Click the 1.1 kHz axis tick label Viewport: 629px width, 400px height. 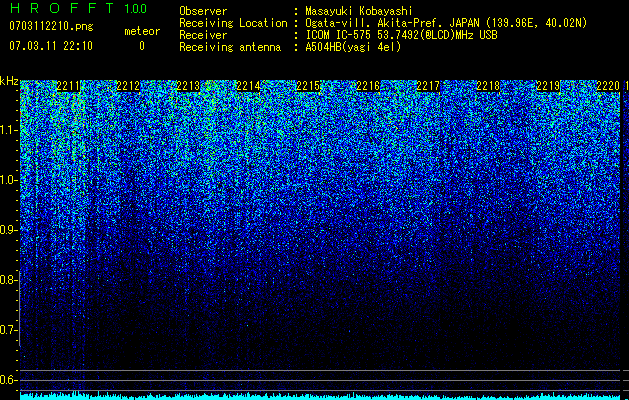pyautogui.click(x=8, y=130)
